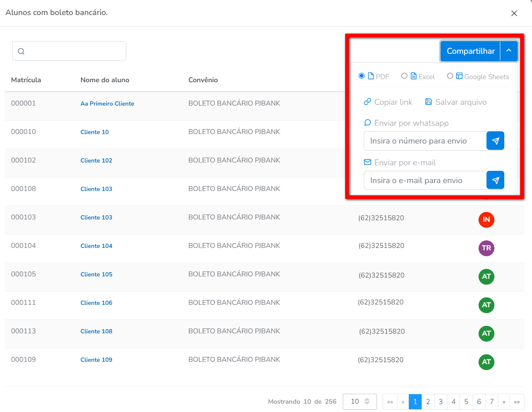This screenshot has width=532, height=412.
Task: Jump to page 7 in pagination
Action: [492, 402]
